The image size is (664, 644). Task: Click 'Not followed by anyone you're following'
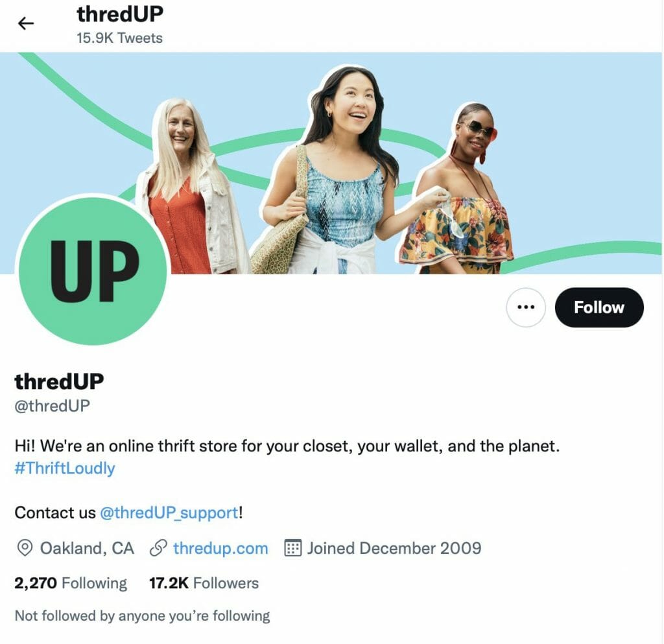142,615
